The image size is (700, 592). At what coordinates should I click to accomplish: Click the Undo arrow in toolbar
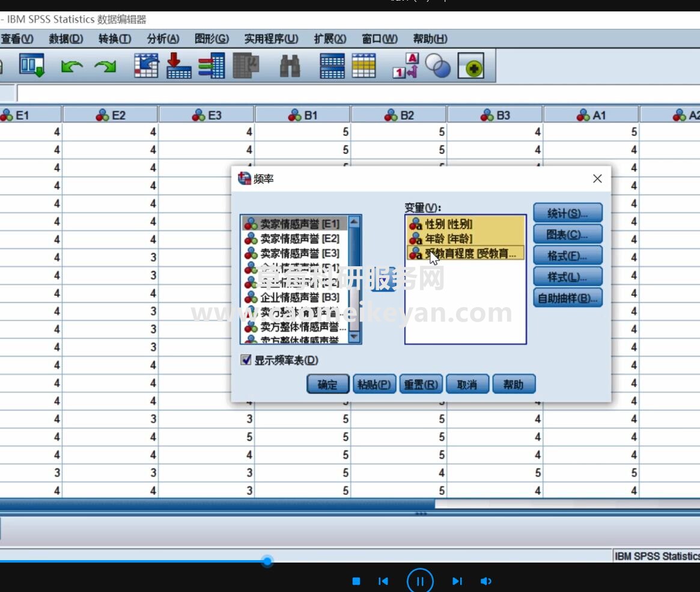(x=72, y=67)
